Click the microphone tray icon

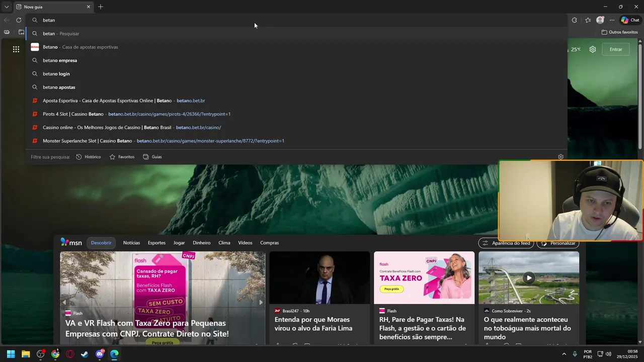tap(575, 354)
